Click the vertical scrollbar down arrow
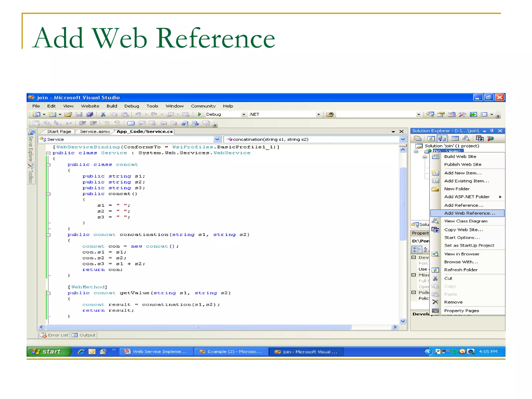Image resolution: width=532 pixels, height=399 pixels. pos(403,321)
